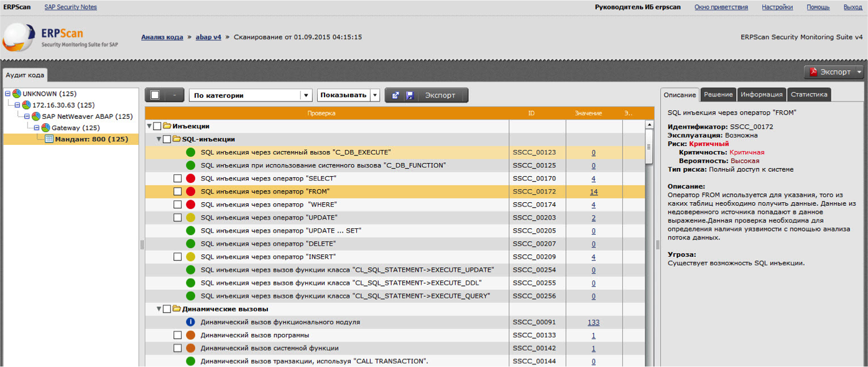Viewport: 868px width, 367px height.
Task: Open the Помощь link
Action: coord(818,7)
